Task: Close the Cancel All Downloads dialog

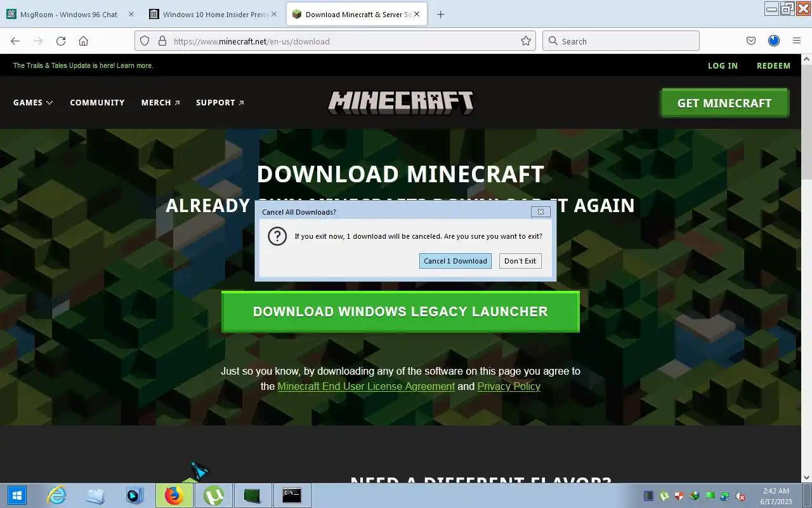Action: (x=540, y=212)
